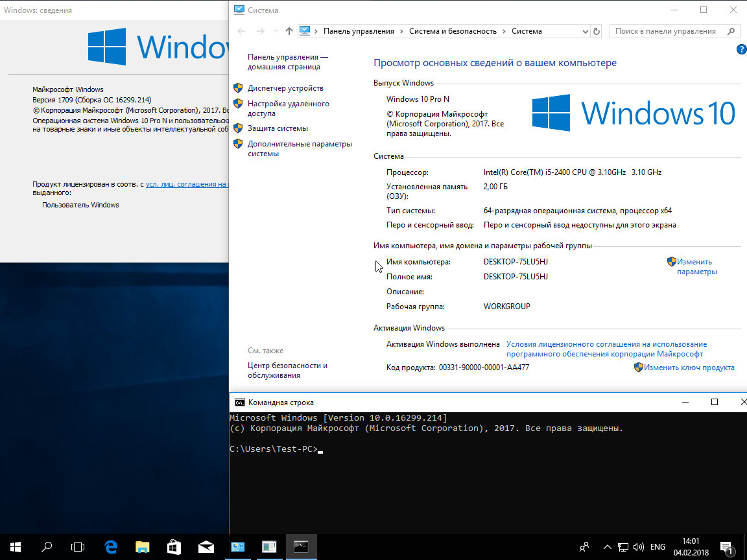Open File Explorer from the taskbar
Screen dimensions: 747x560
tap(143, 546)
